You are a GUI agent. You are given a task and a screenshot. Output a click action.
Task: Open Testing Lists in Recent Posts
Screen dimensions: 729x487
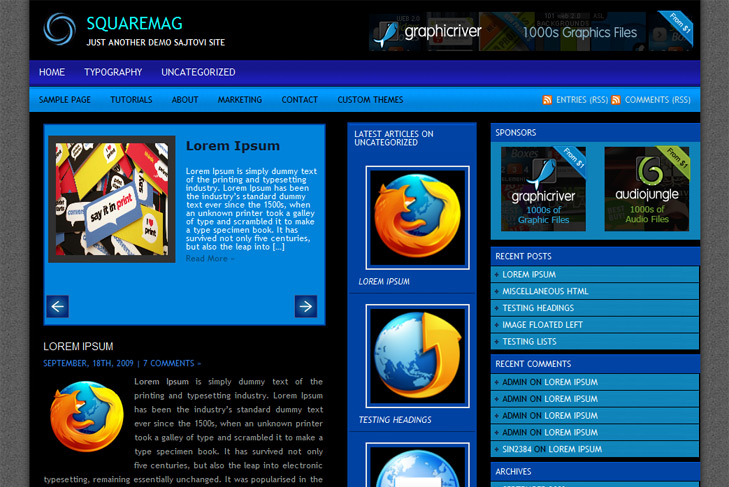coord(529,341)
